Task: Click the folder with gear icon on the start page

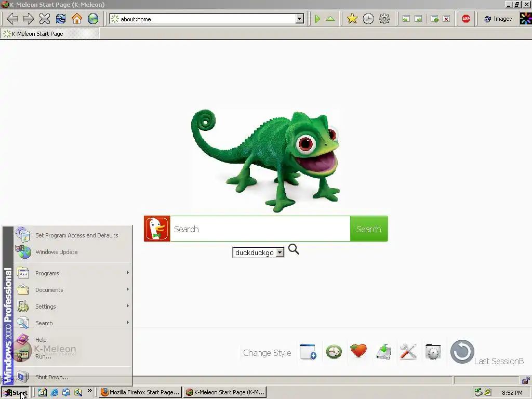Action: tap(433, 352)
